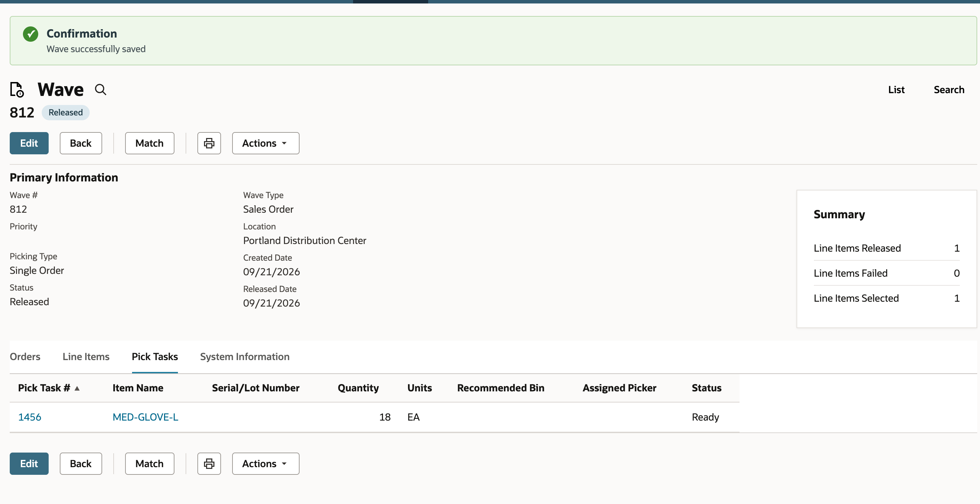Click the wave document icon beside the title
The height and width of the screenshot is (504, 980).
pyautogui.click(x=17, y=90)
